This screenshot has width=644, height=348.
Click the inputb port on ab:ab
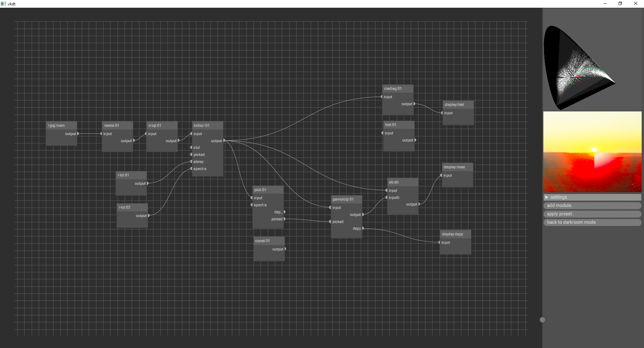coord(387,198)
